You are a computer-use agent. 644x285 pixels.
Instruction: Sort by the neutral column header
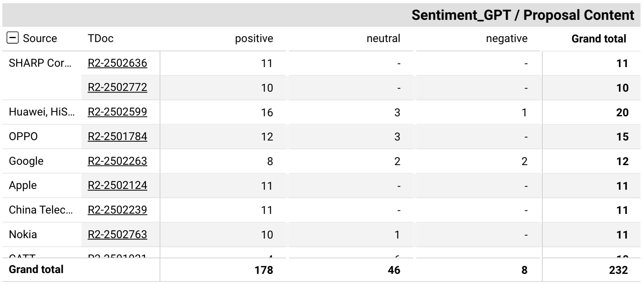383,39
